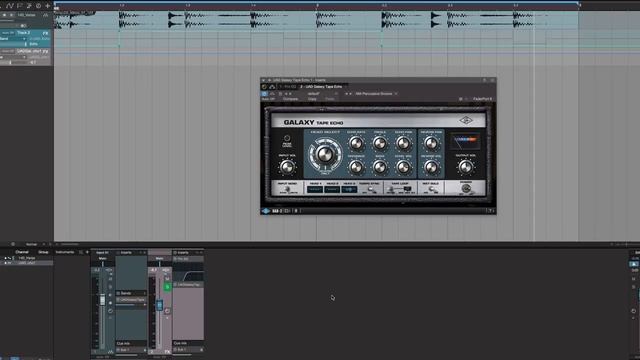The height and width of the screenshot is (360, 640).
Task: Select the UAD_Verse row in channel list
Action: click(x=27, y=258)
